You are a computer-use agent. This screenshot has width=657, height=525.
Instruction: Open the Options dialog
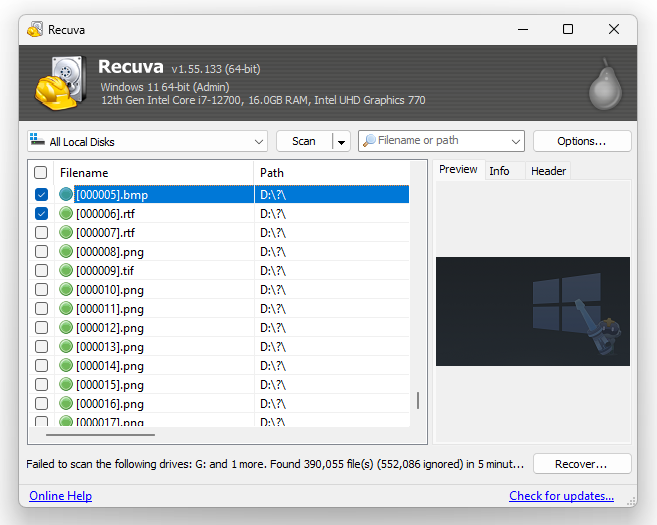[x=582, y=141]
